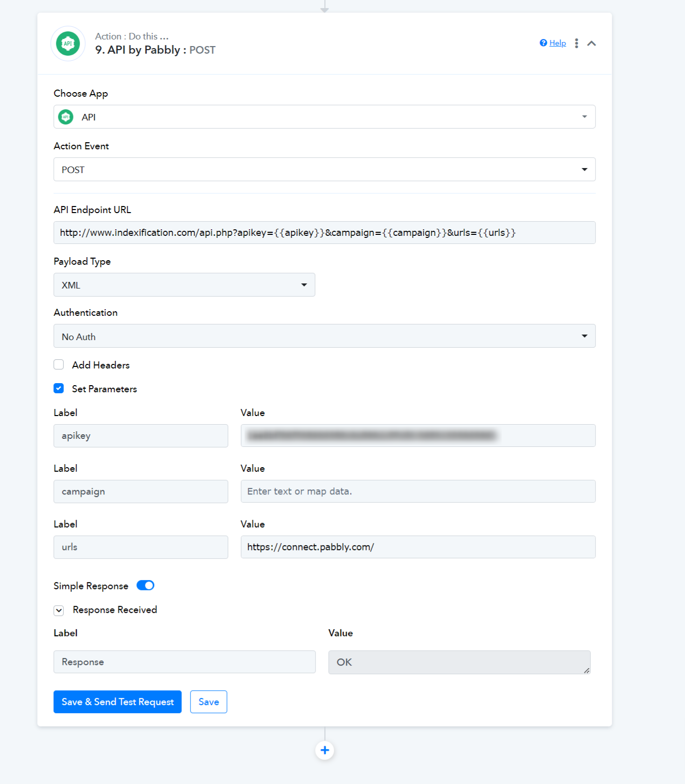Open the three-dot step options menu

(576, 44)
